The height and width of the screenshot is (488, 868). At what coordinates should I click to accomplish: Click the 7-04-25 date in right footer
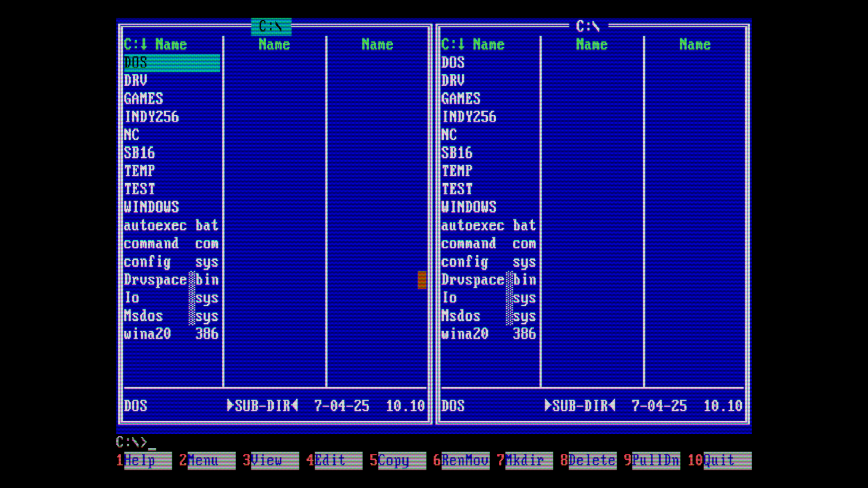[x=659, y=406]
